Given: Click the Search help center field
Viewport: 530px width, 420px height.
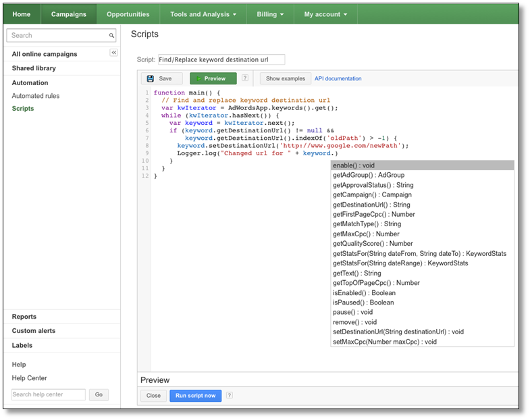Looking at the screenshot, I should [49, 394].
